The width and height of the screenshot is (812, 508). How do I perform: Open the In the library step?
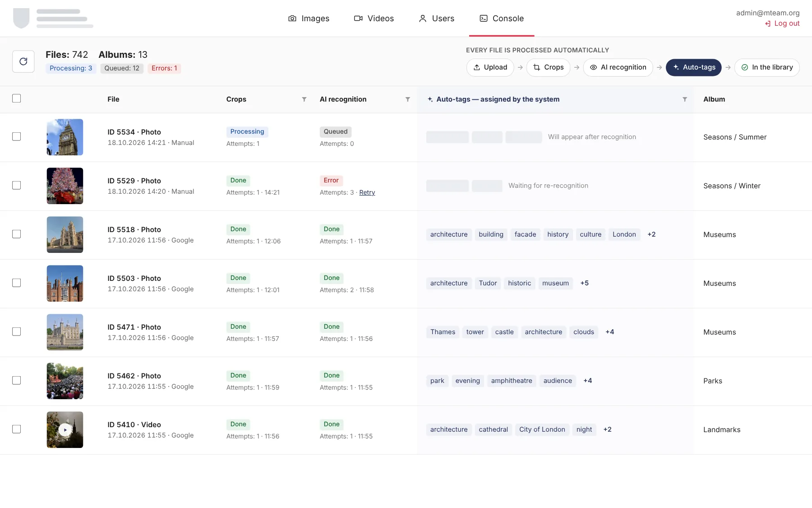point(767,67)
